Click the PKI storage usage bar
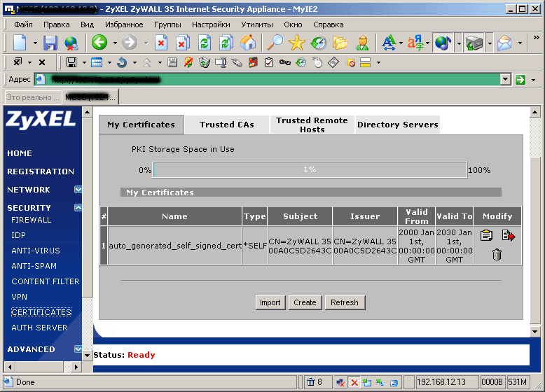The image size is (545, 392). pos(310,170)
